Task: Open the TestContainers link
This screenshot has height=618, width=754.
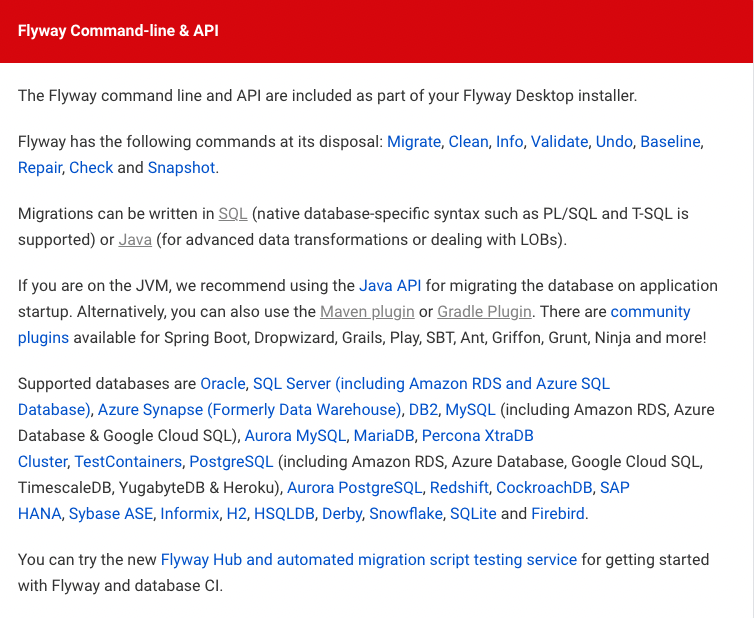Action: 128,462
